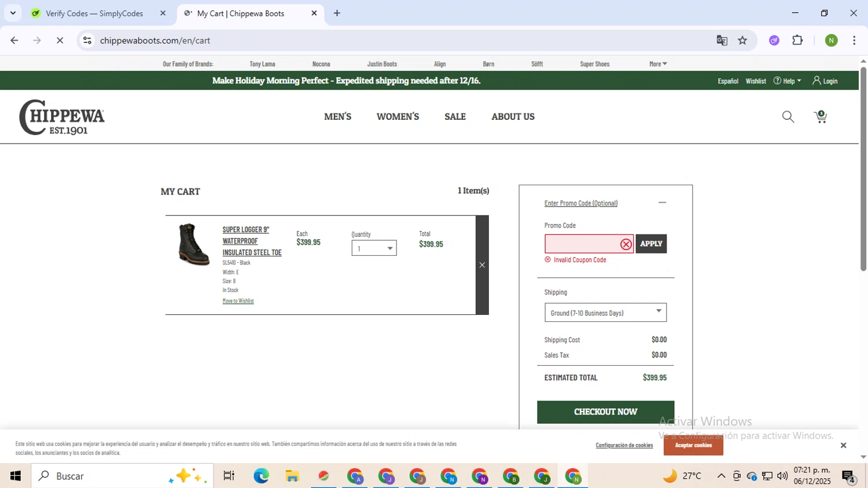Apply the promo code

(651, 244)
